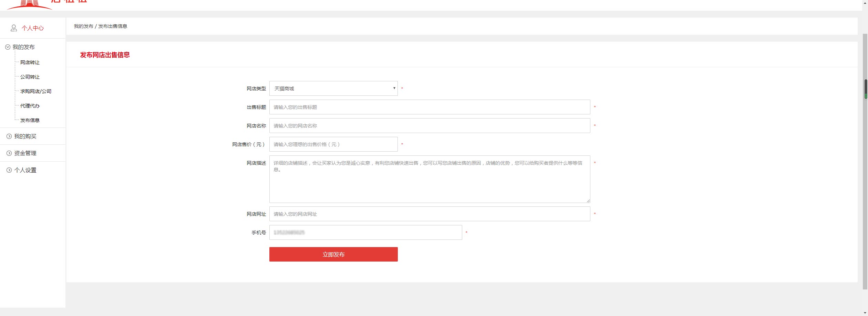Click the 我的发布 breadcrumb link
This screenshot has height=316, width=868.
(x=84, y=26)
